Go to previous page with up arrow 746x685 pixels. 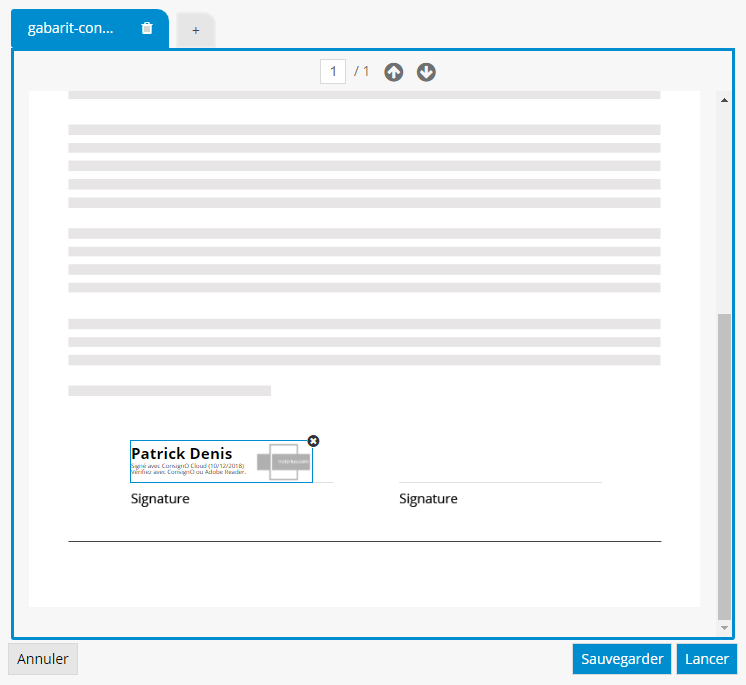click(394, 72)
